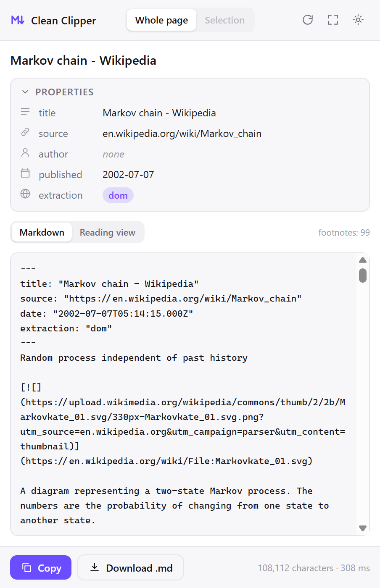380x588 pixels.
Task: Click the date: "2002-07-07T05:14:15.000Z" line
Action: pyautogui.click(x=107, y=314)
